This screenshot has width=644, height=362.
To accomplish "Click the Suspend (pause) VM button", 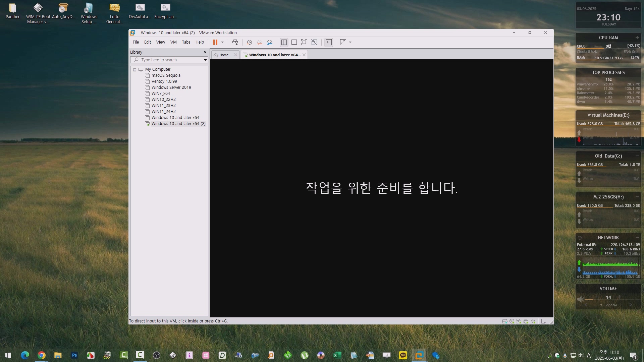I will point(215,42).
